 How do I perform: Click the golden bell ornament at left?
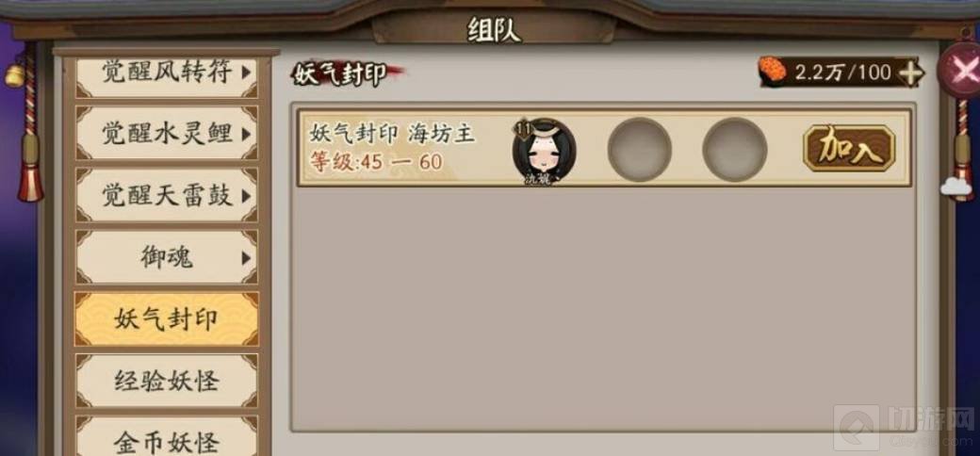pyautogui.click(x=15, y=75)
